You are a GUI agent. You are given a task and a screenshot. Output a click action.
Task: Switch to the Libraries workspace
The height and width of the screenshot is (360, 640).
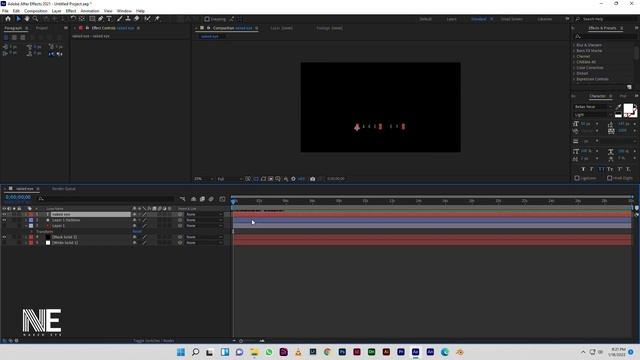tap(544, 19)
